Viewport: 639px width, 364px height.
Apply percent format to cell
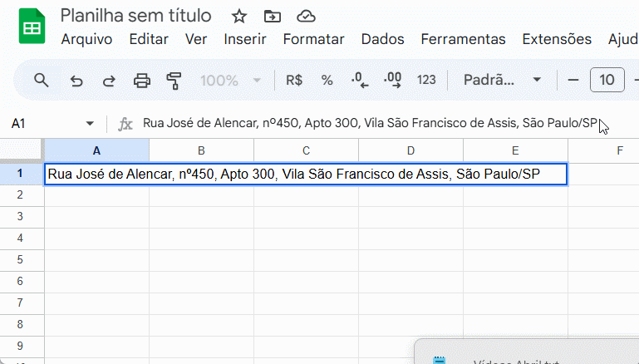coord(327,80)
